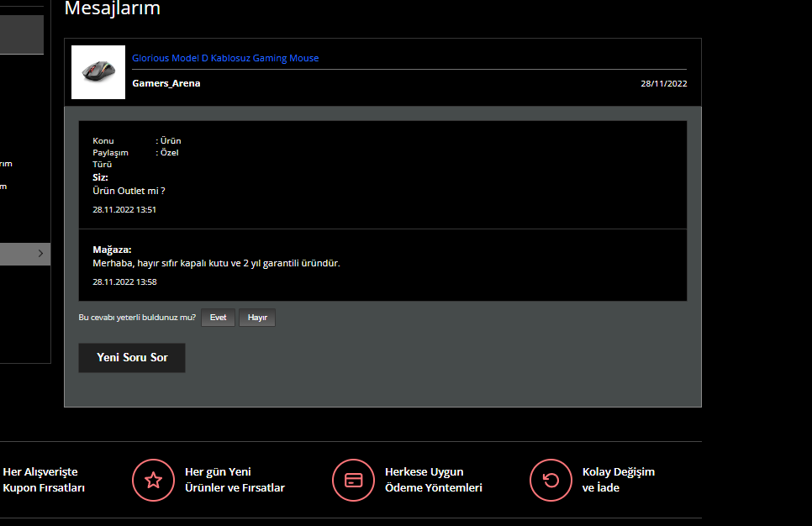Select the Her gün Yeni Ürünler ve Fırsatlar label
This screenshot has height=526, width=812.
pos(235,480)
